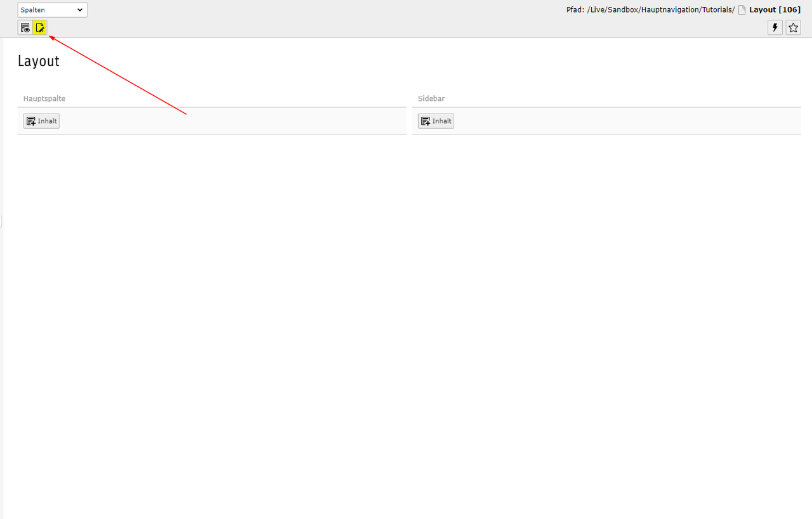The height and width of the screenshot is (519, 812).
Task: Click the Layout page heading
Action: tap(39, 61)
